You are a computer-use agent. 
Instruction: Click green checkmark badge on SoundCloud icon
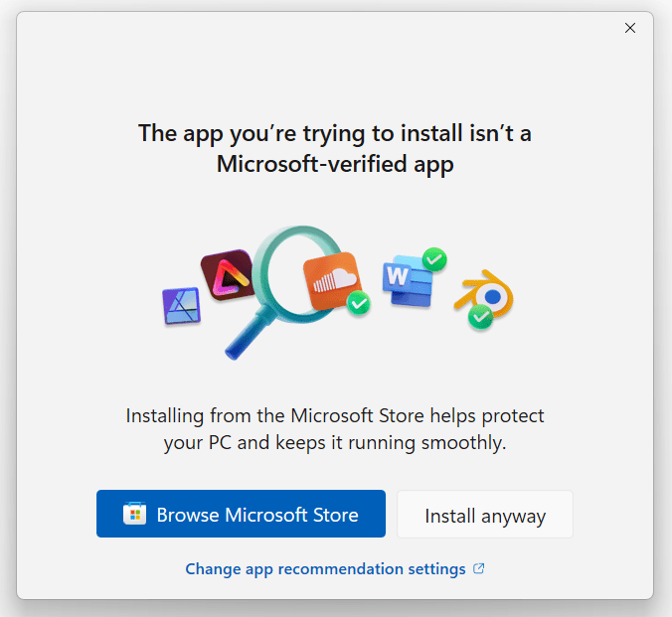[358, 303]
